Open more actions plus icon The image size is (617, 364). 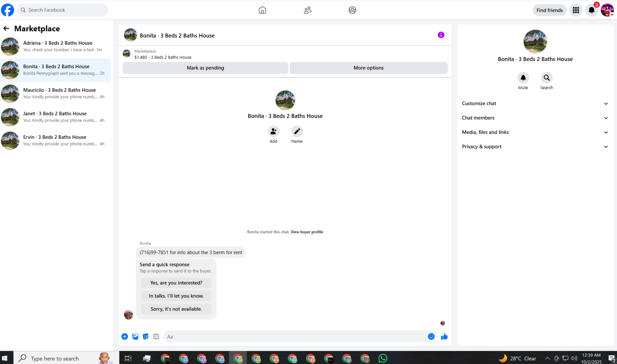click(124, 336)
